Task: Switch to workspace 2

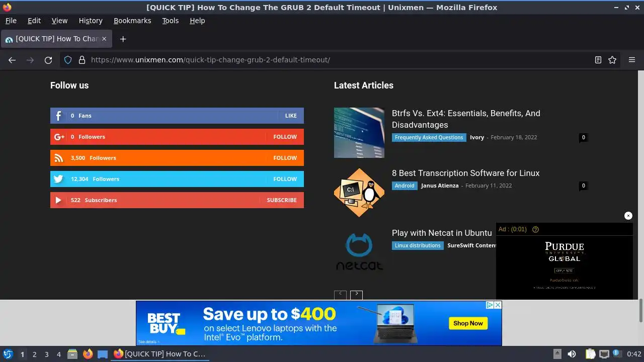Action: (34, 354)
